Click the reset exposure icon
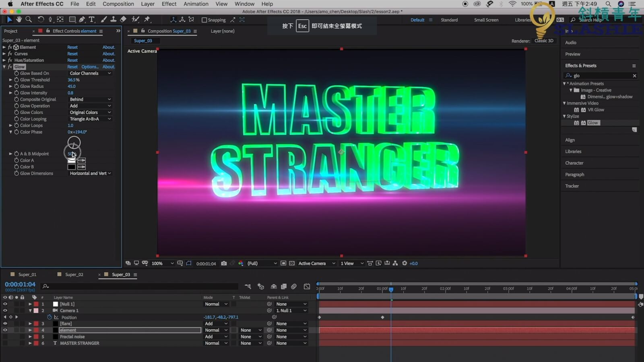This screenshot has width=644, height=362. pyautogui.click(x=405, y=263)
